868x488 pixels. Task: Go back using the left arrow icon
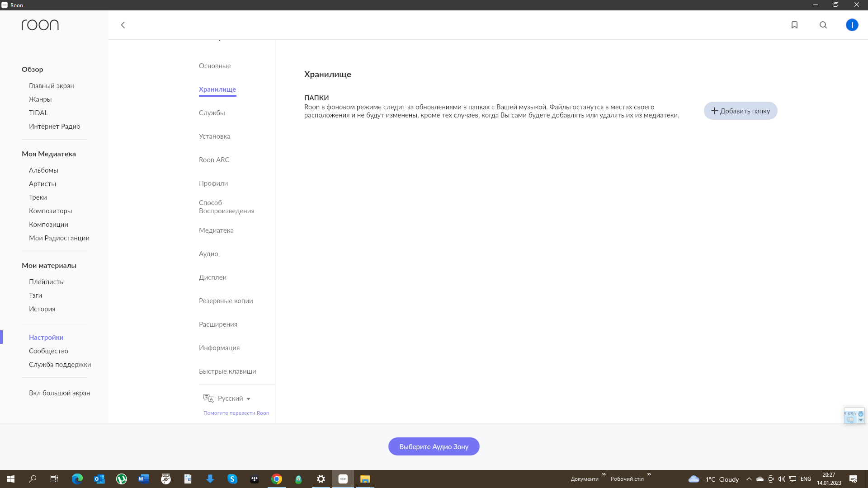coord(123,25)
